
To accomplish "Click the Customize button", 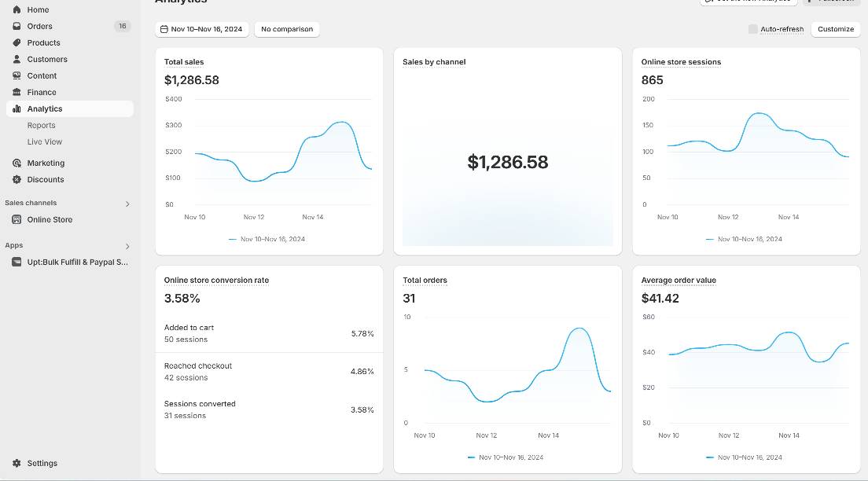I will (x=835, y=29).
